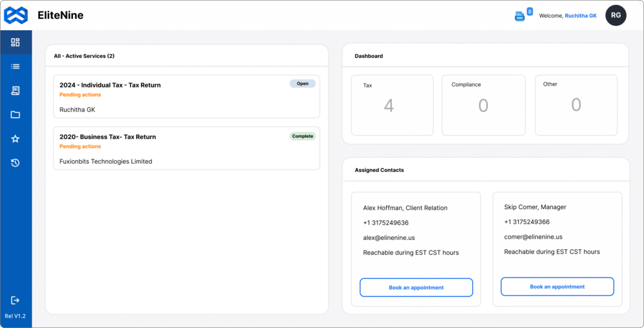Open the history clock icon in sidebar
Screen dimensions: 644x328
point(16,163)
